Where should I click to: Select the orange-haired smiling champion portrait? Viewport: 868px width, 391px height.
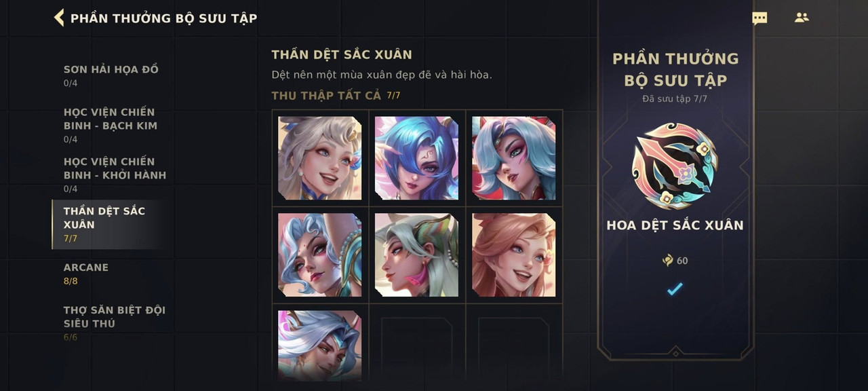pos(513,255)
